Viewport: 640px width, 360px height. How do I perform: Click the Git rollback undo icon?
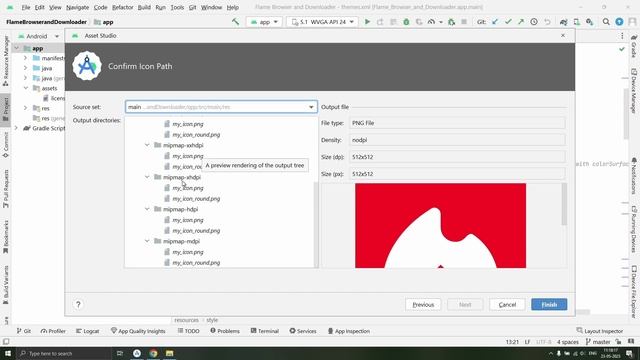point(547,22)
